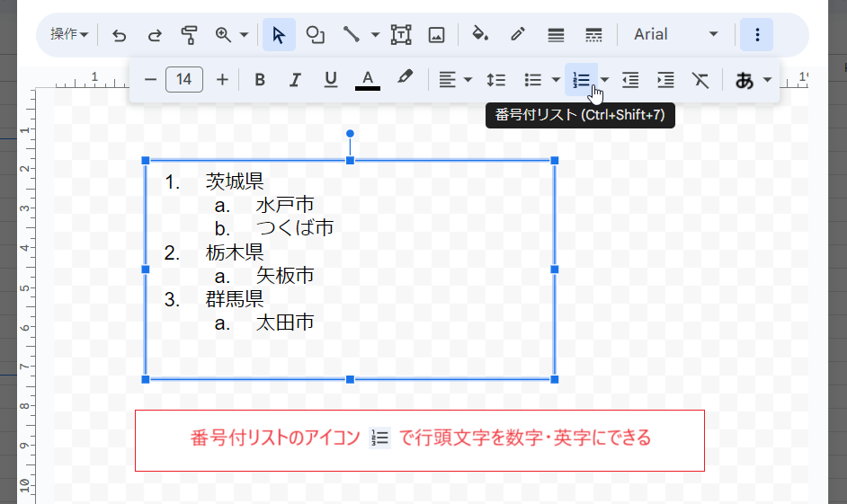
Task: Undo the last action
Action: (119, 35)
